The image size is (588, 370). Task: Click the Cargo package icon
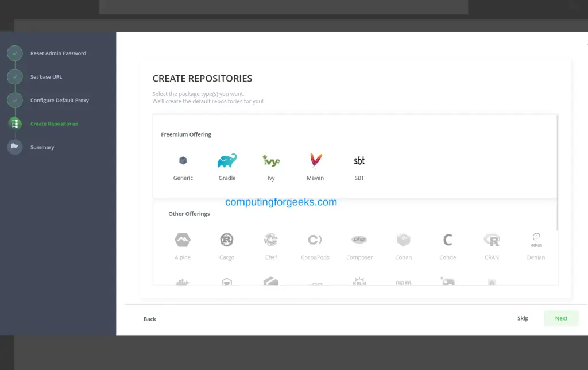tap(227, 240)
